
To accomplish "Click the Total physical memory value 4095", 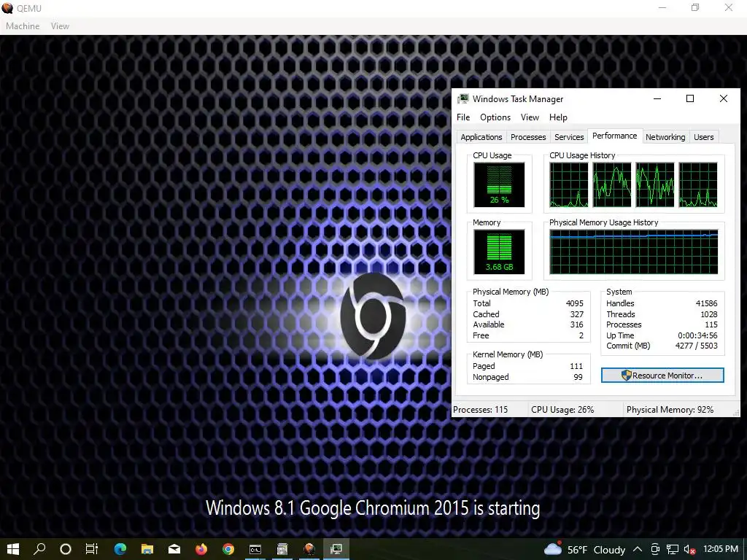I will click(x=574, y=303).
